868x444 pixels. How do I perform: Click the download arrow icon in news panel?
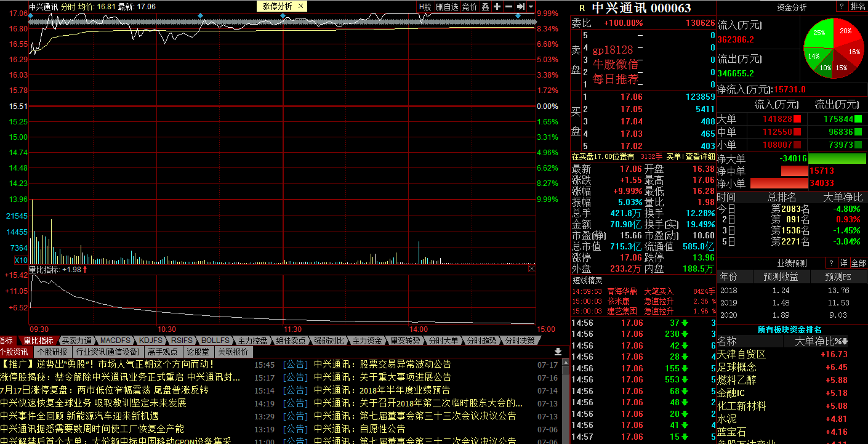[558, 352]
